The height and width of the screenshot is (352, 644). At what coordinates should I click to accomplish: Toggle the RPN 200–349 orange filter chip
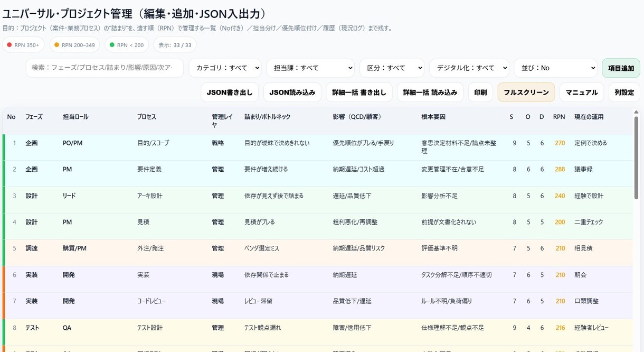coord(74,45)
